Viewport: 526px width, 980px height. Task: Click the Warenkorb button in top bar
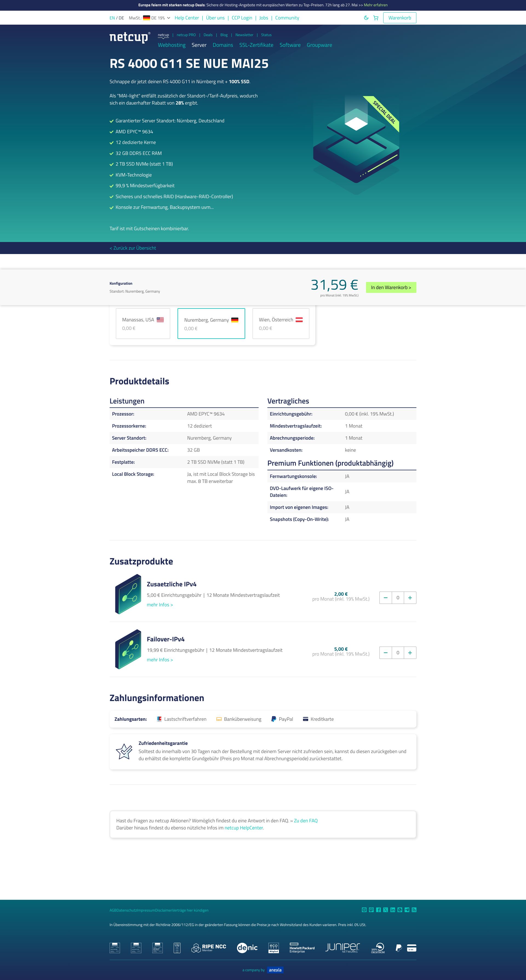click(400, 18)
